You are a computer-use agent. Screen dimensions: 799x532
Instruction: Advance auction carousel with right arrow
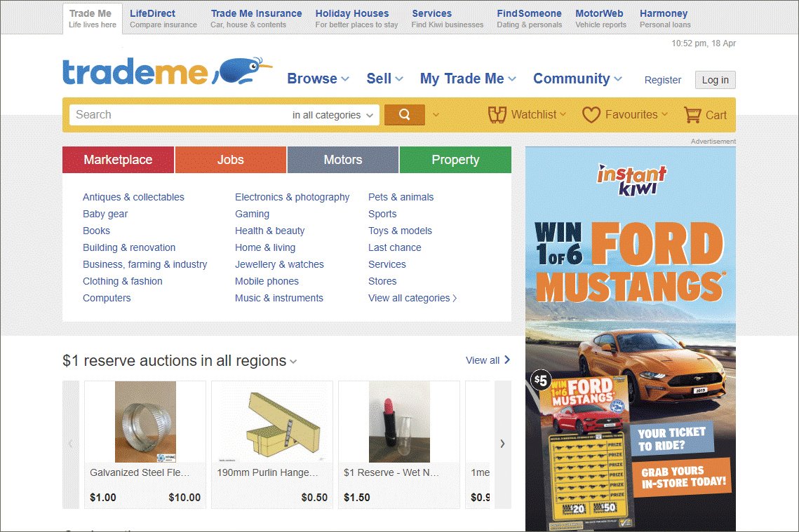point(502,444)
